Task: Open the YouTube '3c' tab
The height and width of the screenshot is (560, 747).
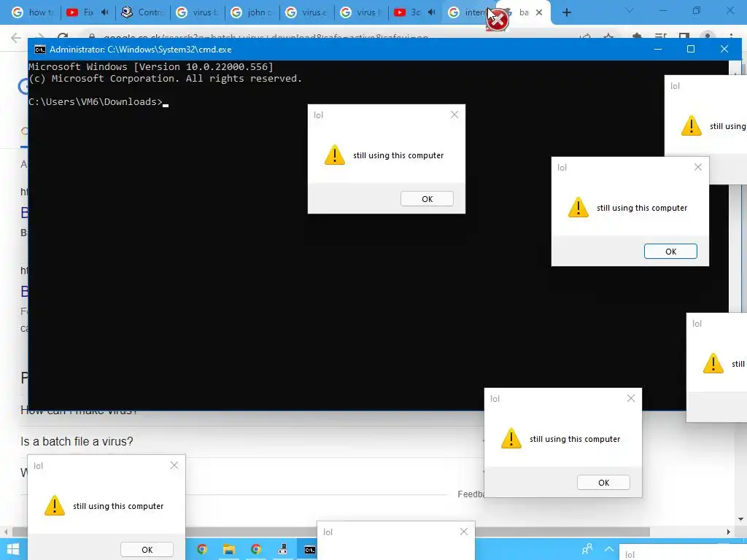Action: [409, 12]
